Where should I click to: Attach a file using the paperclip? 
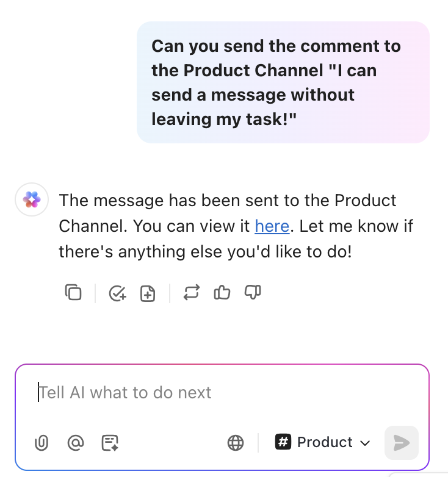pos(41,442)
